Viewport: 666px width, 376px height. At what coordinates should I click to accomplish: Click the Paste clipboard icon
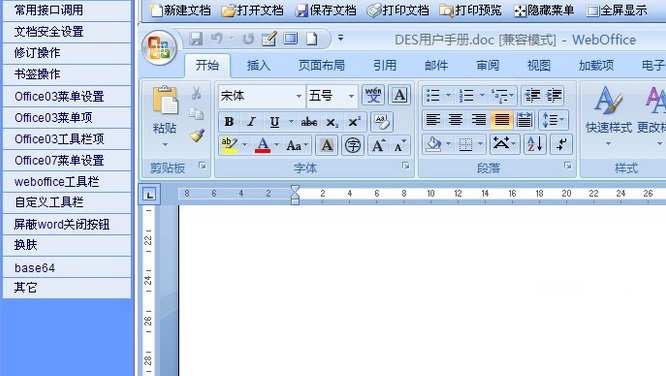point(165,100)
